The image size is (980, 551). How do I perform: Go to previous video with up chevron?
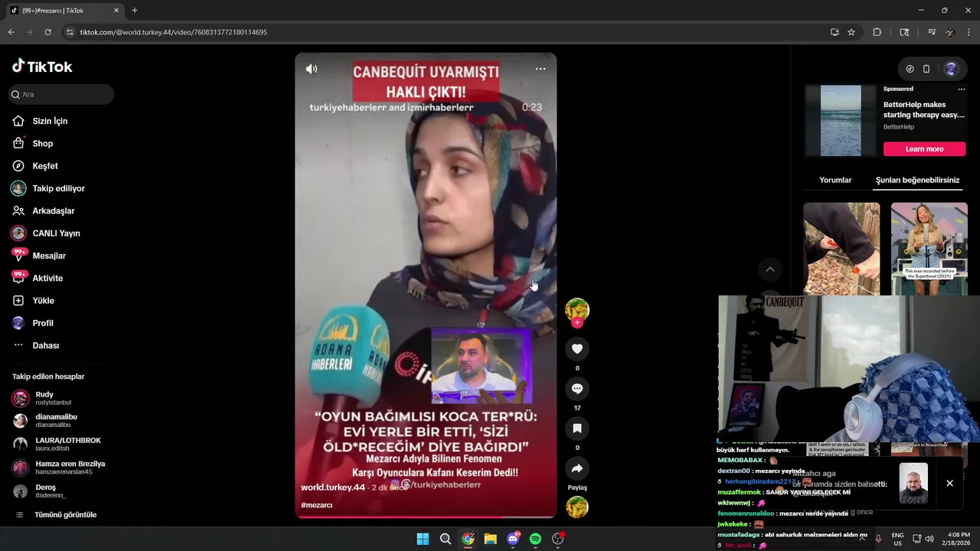(770, 269)
